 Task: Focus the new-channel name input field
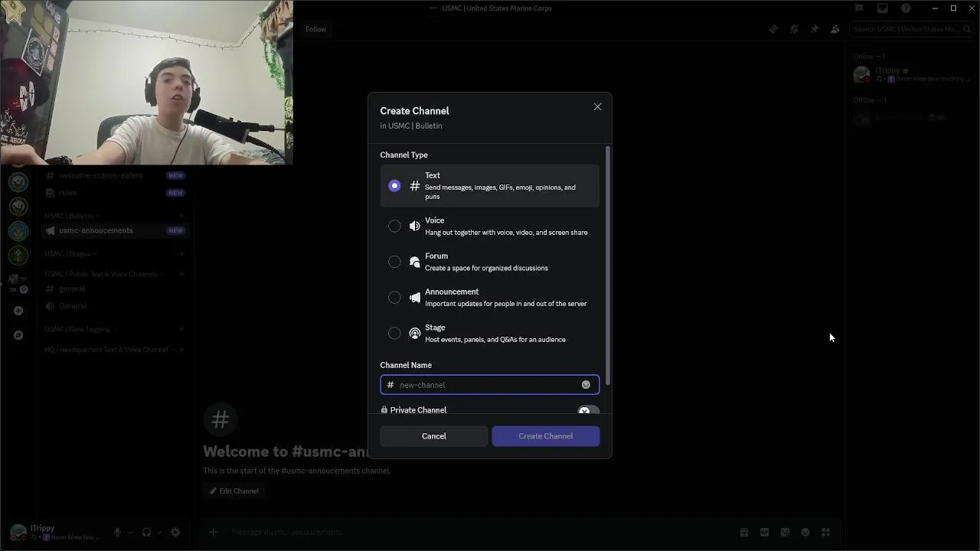coord(489,385)
